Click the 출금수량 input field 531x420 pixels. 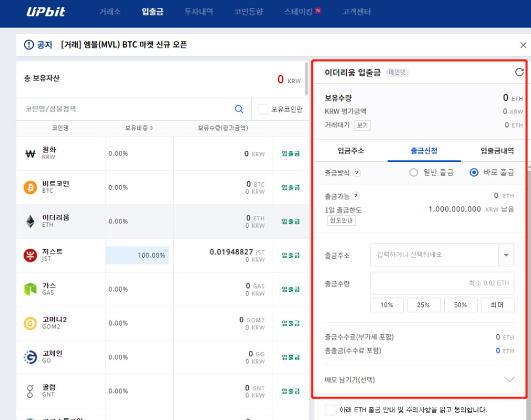click(442, 283)
